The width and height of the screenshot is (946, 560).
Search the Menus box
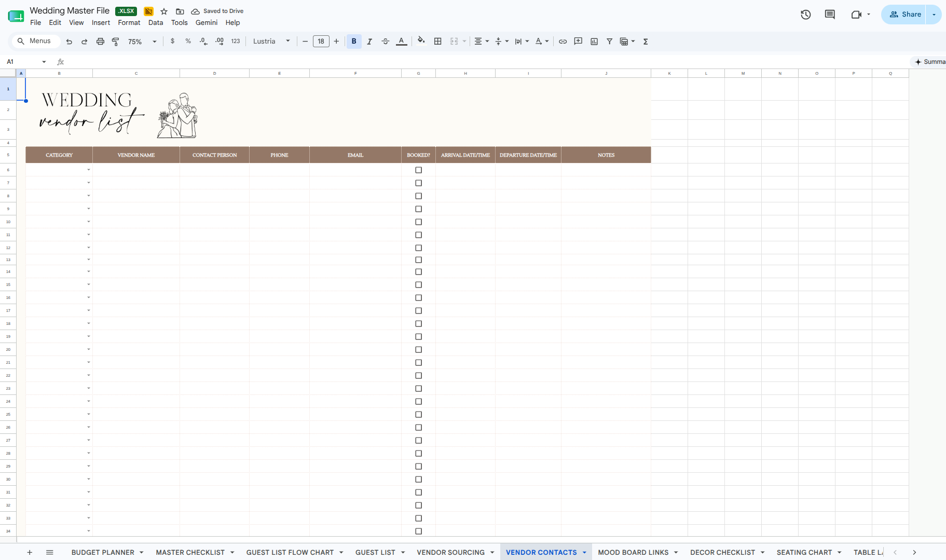35,41
